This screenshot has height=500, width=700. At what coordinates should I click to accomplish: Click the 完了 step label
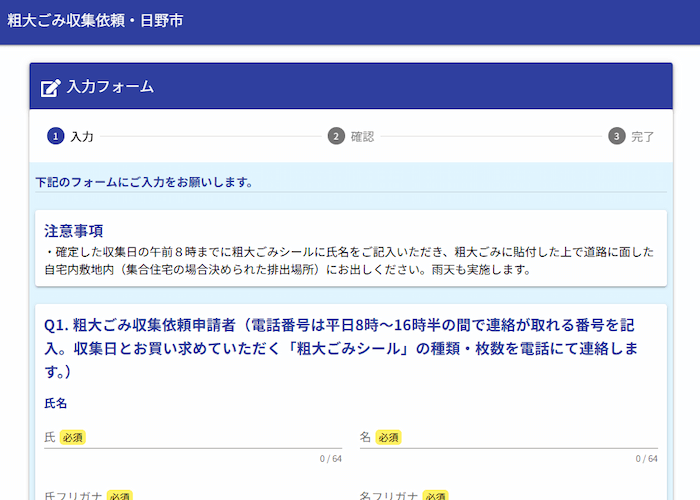click(x=643, y=137)
